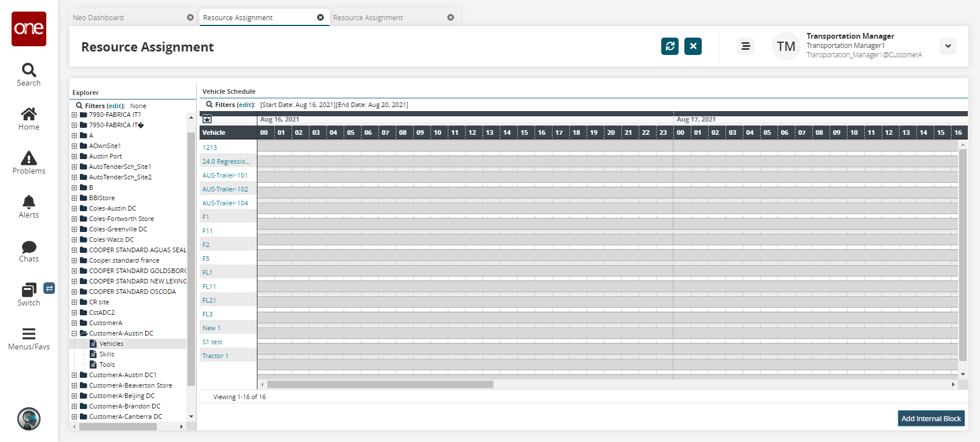Close the Neo Dashboard tab
This screenshot has height=442, width=980.
pos(190,17)
